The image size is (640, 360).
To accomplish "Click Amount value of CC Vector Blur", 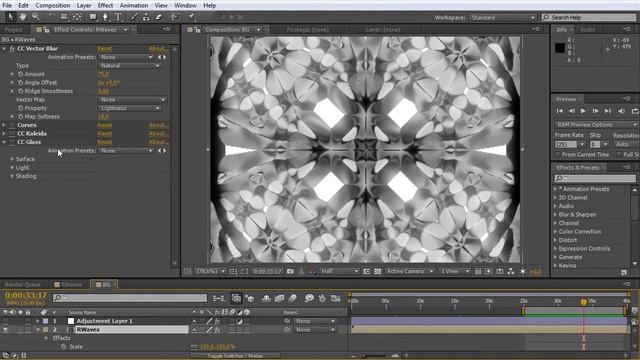I will 103,74.
